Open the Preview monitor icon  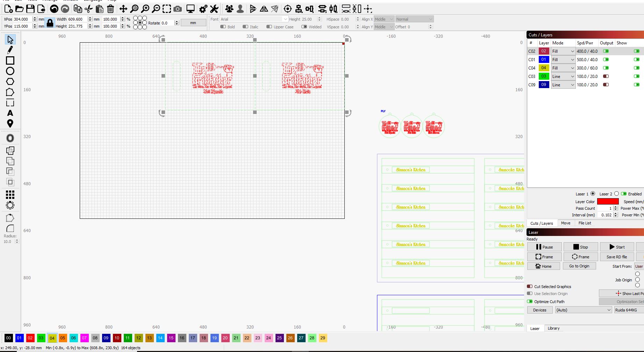pos(191,9)
